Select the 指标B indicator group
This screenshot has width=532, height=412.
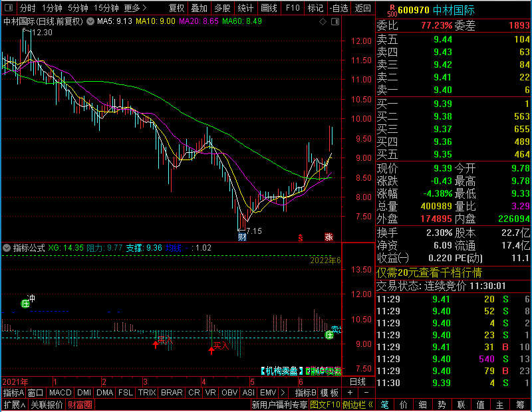306,393
